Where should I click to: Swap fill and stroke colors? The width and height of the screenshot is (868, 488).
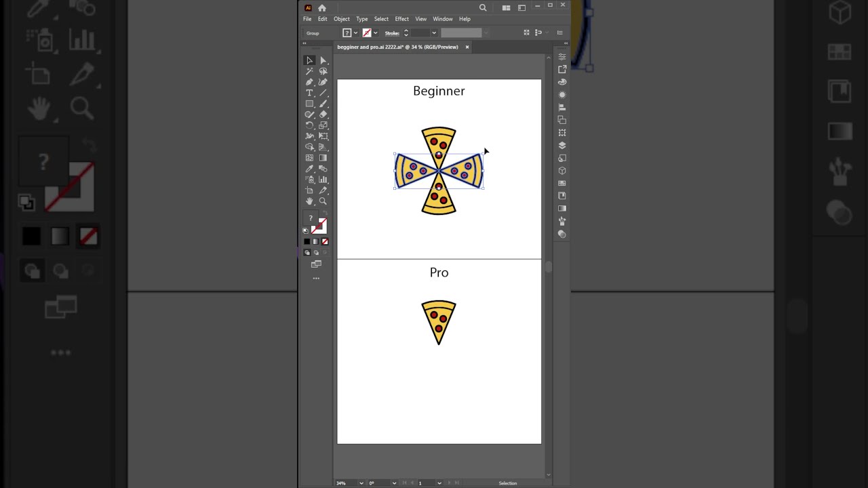coord(325,212)
